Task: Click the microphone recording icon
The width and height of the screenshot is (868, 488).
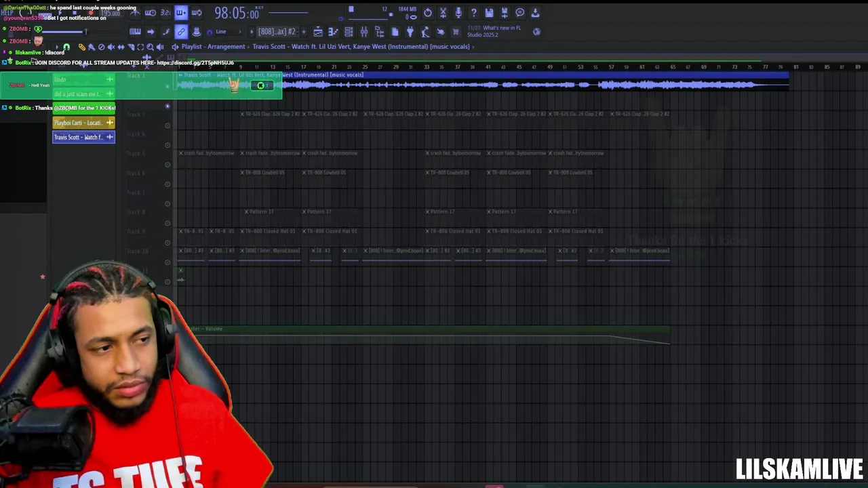Action: [x=458, y=13]
